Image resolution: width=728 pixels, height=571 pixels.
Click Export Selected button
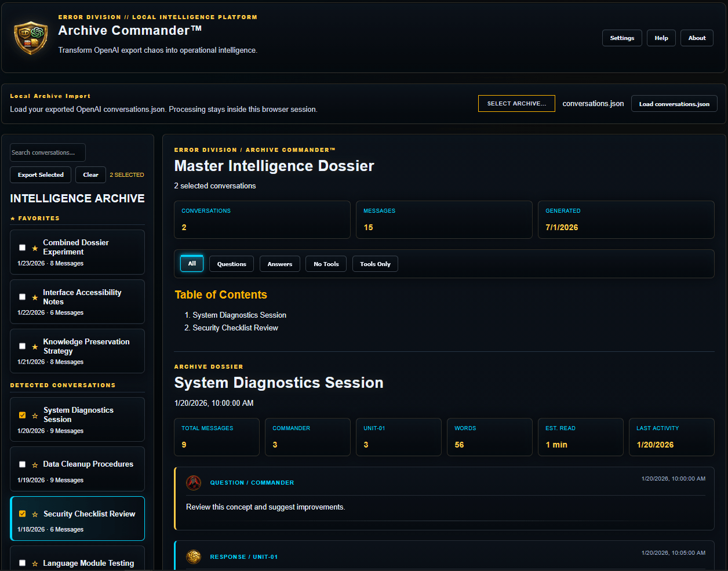(41, 174)
